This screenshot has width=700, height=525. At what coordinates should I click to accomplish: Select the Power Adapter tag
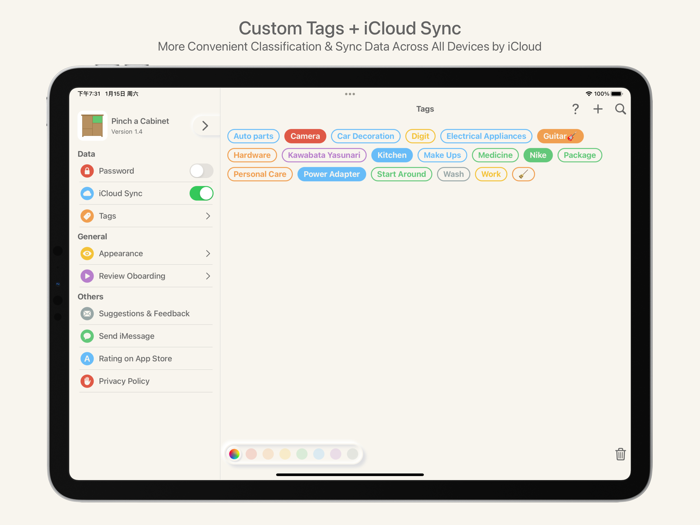click(332, 174)
